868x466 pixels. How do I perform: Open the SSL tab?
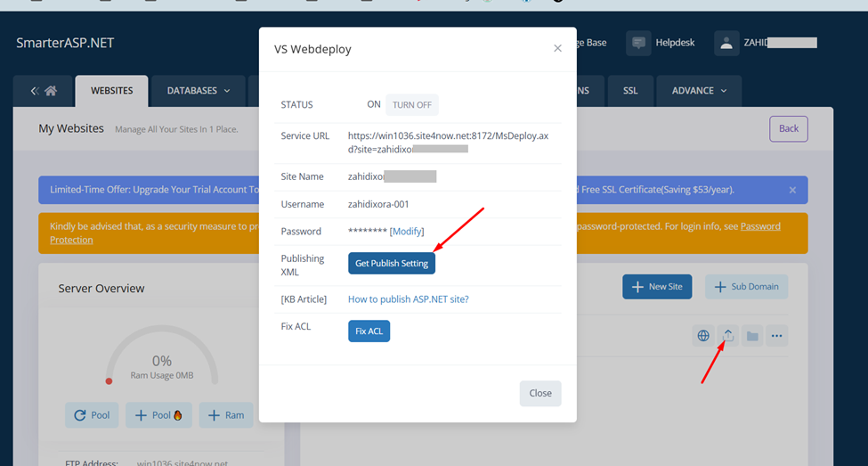(x=630, y=91)
